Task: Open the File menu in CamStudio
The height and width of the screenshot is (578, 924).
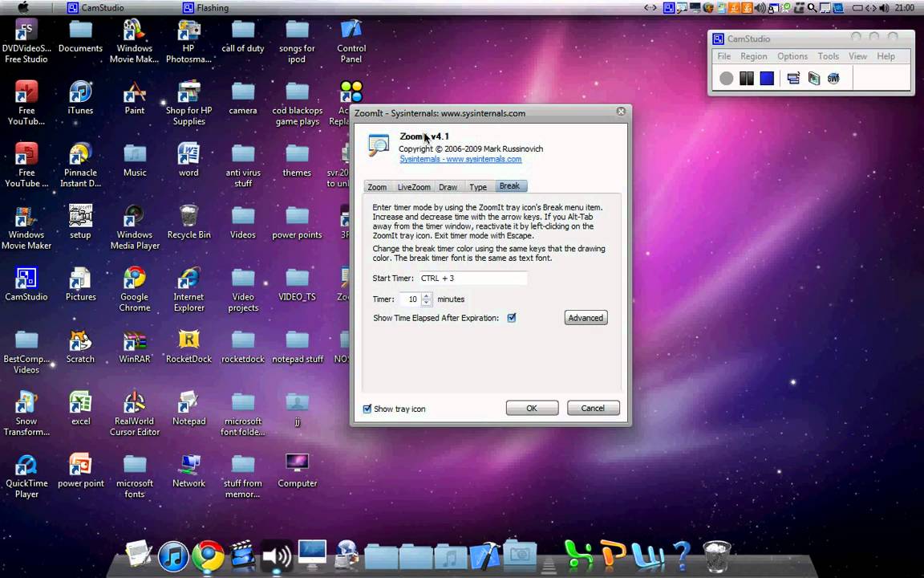Action: click(723, 56)
